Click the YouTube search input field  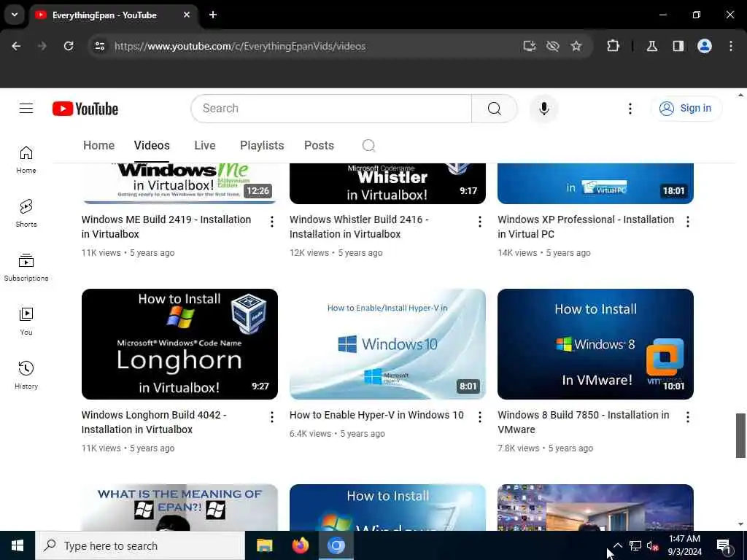tap(331, 109)
